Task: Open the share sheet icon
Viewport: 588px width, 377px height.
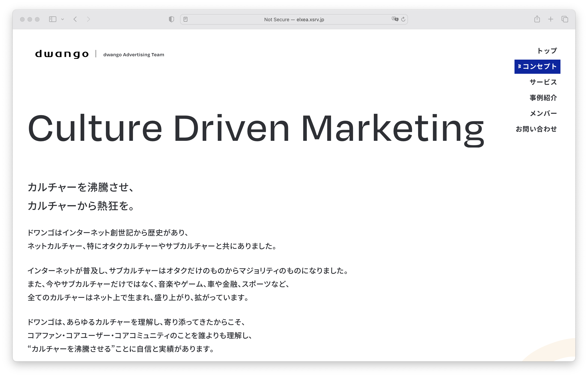Action: pyautogui.click(x=537, y=19)
